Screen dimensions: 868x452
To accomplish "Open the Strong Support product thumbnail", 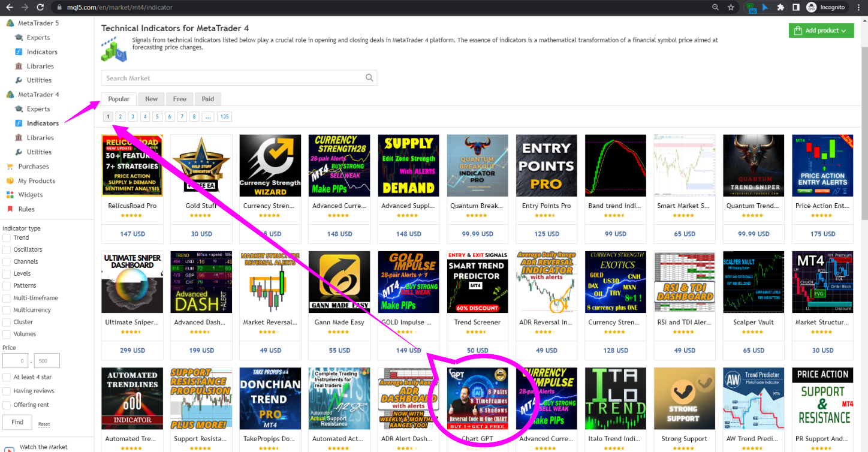I will pos(685,398).
